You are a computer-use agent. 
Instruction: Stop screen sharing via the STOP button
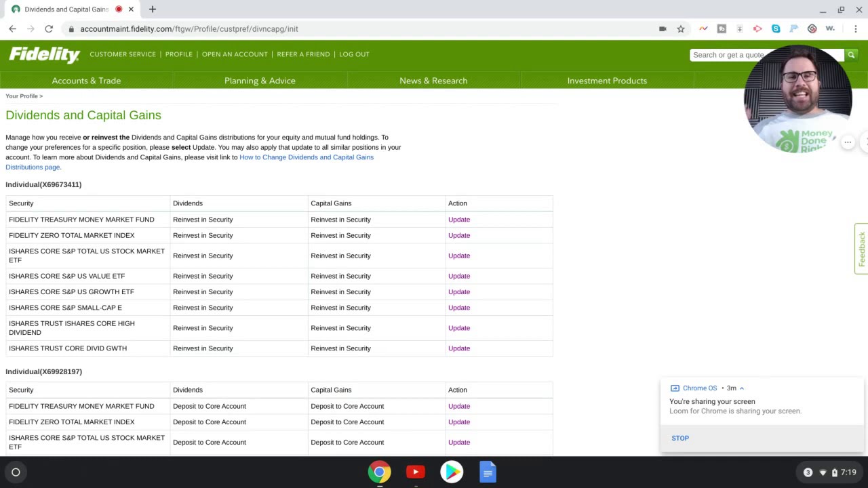pos(680,438)
